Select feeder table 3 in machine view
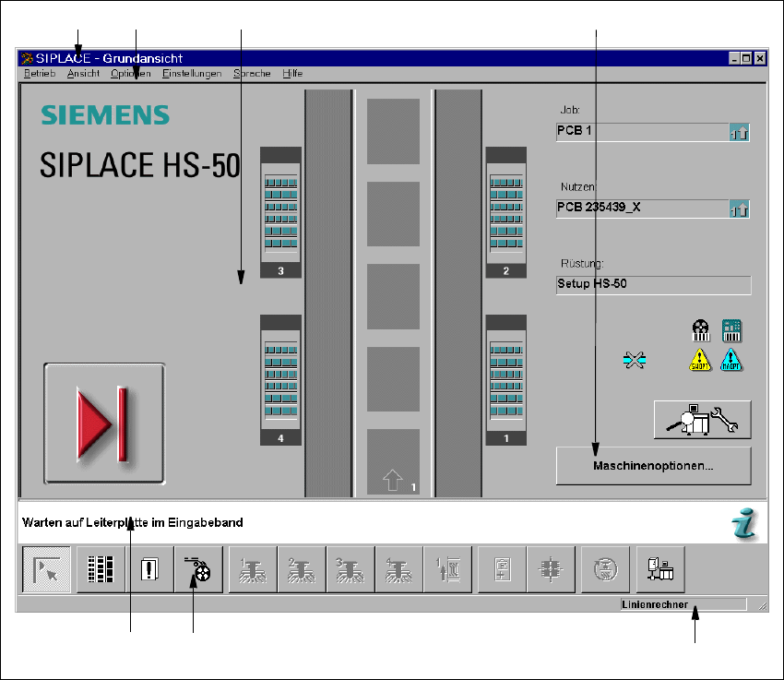Screen dimensions: 784x680 (x=280, y=212)
